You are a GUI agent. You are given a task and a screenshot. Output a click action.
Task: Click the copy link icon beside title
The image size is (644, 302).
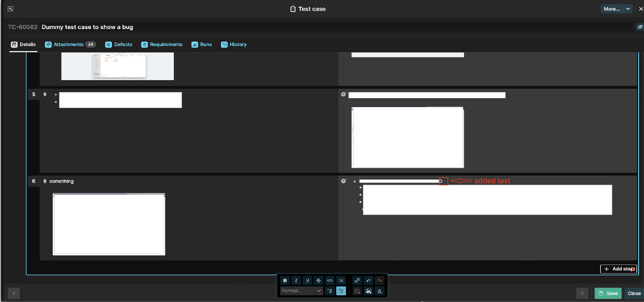pos(640,27)
